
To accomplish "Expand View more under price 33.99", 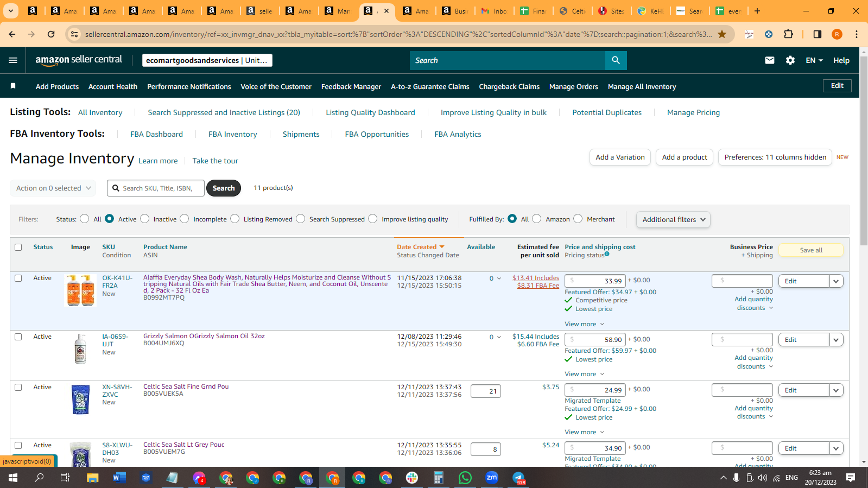I will point(585,324).
